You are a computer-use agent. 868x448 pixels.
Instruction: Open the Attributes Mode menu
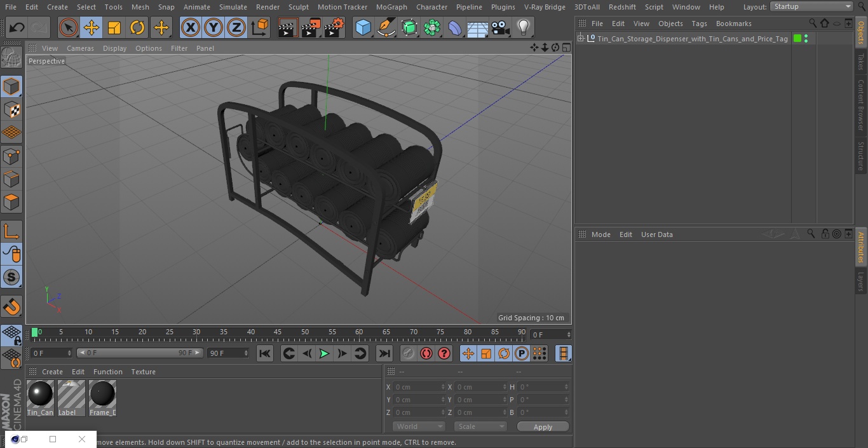pyautogui.click(x=600, y=234)
